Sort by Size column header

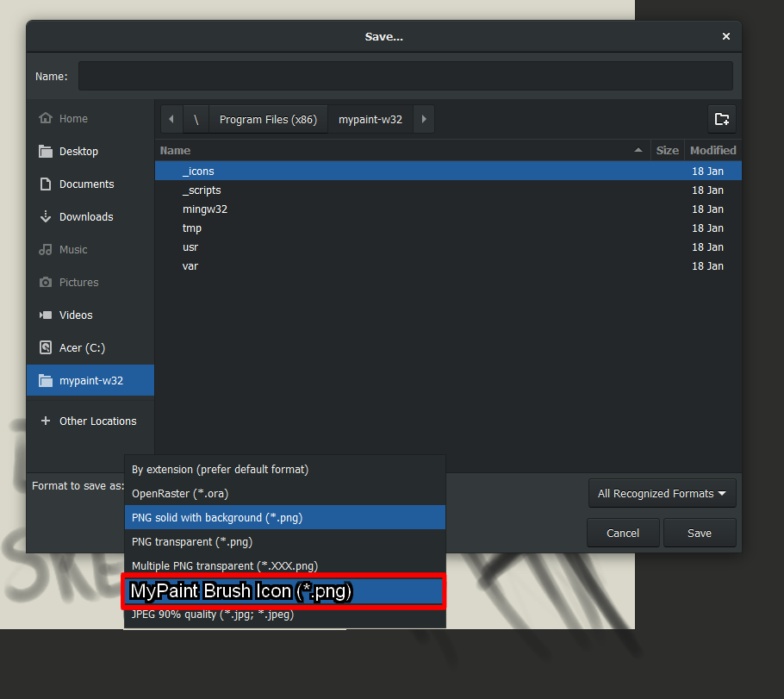(x=667, y=150)
